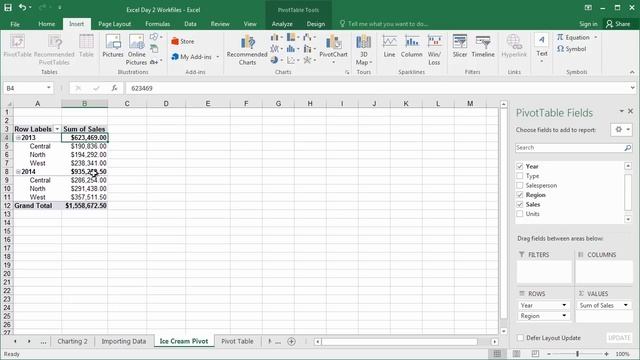This screenshot has height=360, width=640.
Task: Switch to Page Break Preview icon
Action: pos(535,354)
